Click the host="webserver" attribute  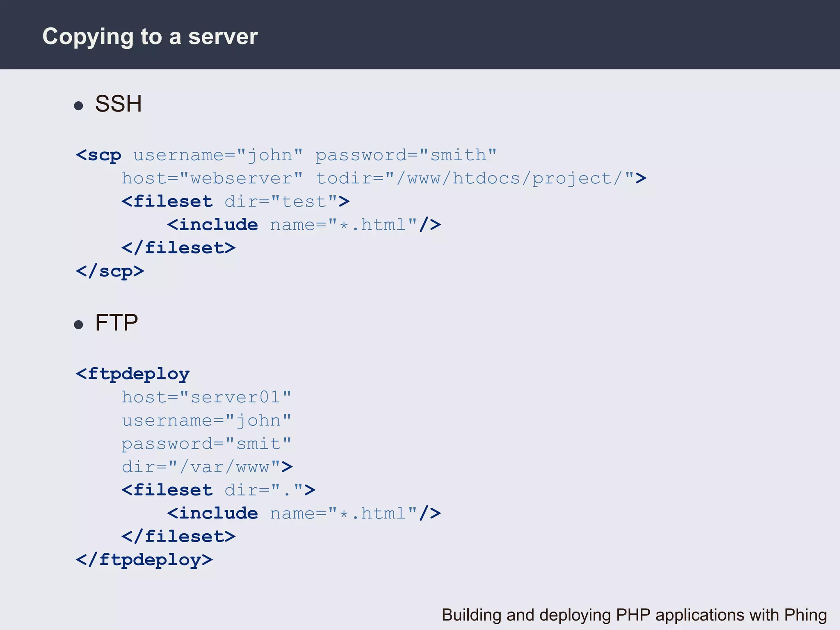(212, 178)
